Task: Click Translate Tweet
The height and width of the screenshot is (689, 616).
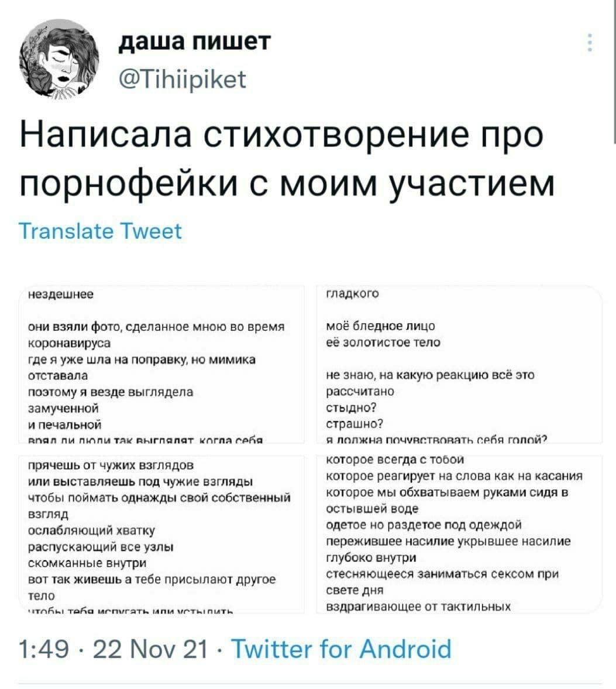Action: click(101, 231)
